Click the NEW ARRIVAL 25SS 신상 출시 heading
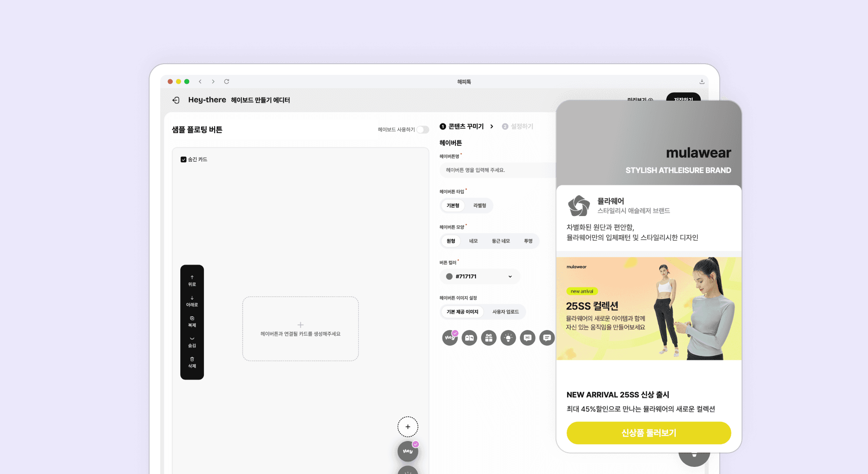 point(618,395)
